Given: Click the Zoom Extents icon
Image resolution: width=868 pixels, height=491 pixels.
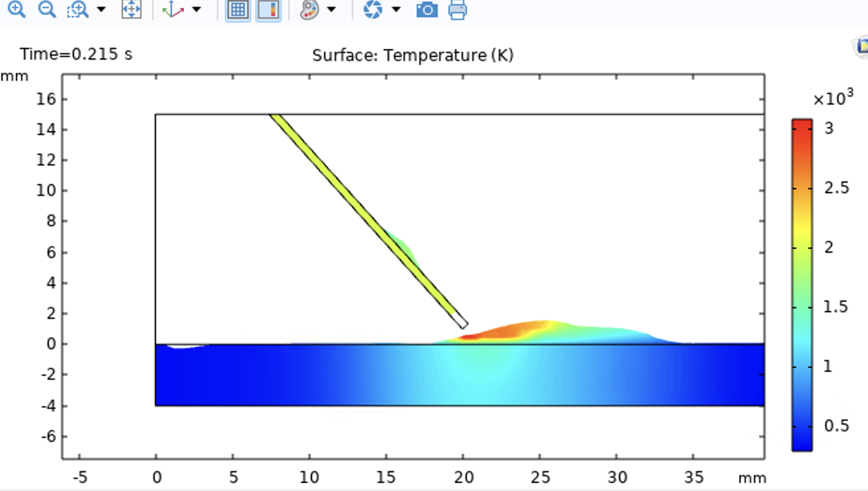Looking at the screenshot, I should (131, 9).
